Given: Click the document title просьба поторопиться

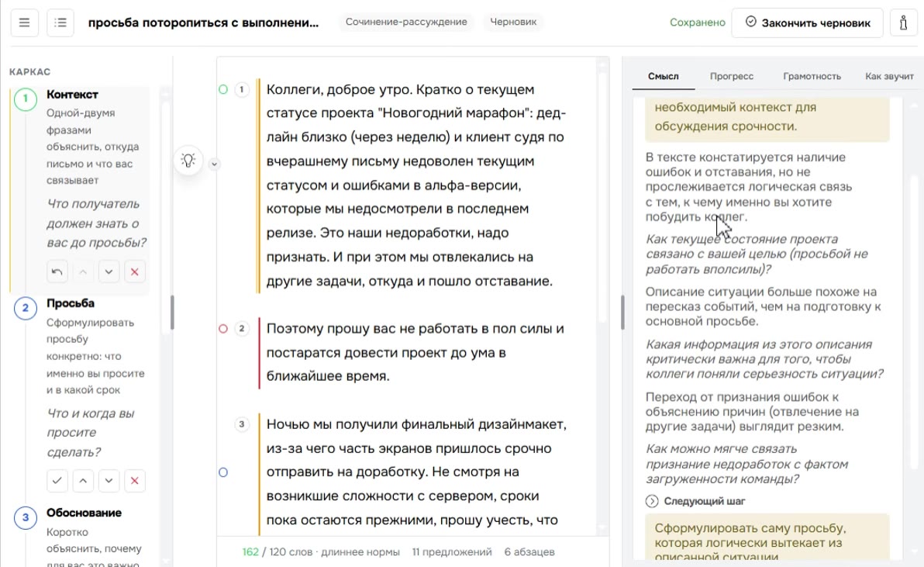Looking at the screenshot, I should [x=203, y=23].
